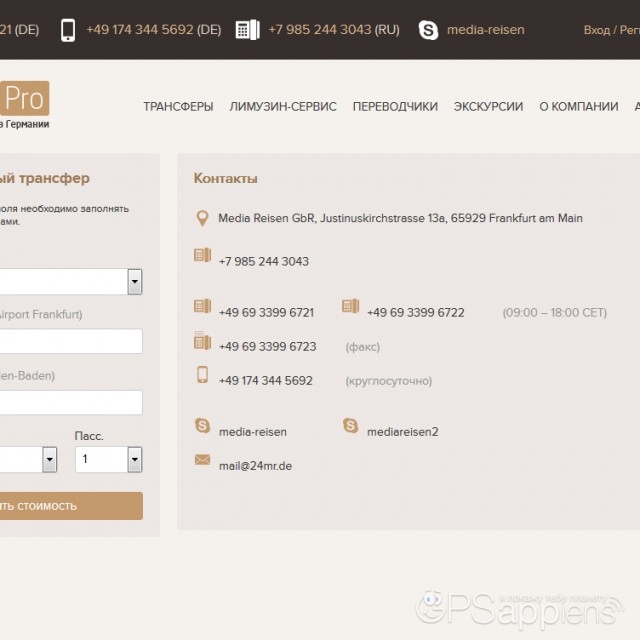Viewport: 640px width, 640px height.
Task: Click the map pin icon beside address
Action: 202,218
